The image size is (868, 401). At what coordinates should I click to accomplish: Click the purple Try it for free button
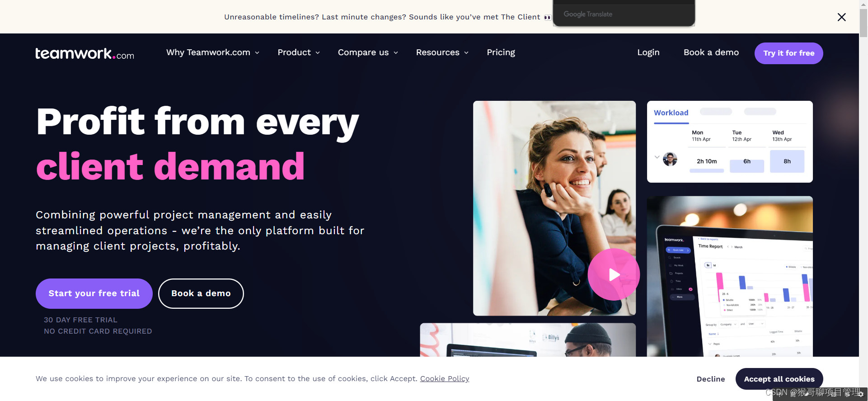point(788,53)
